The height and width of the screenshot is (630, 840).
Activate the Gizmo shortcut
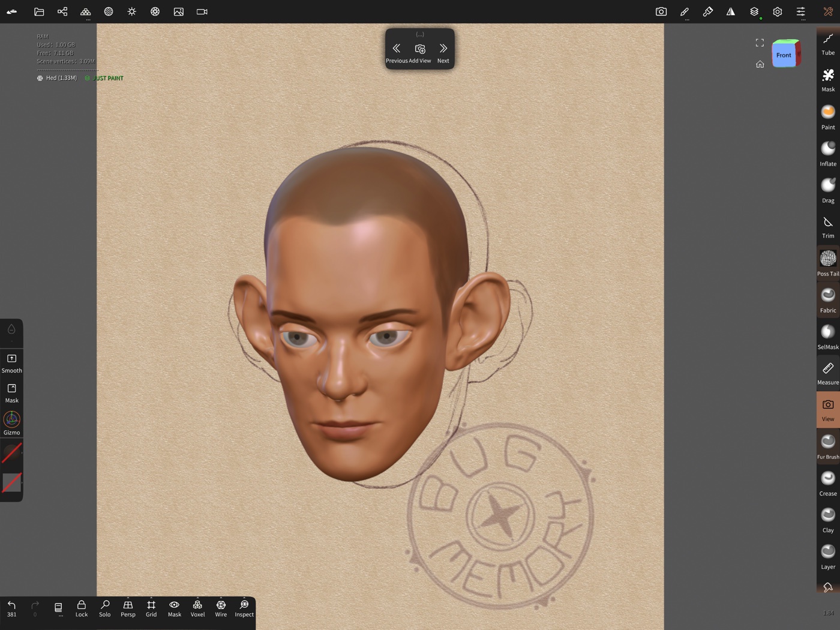tap(11, 423)
